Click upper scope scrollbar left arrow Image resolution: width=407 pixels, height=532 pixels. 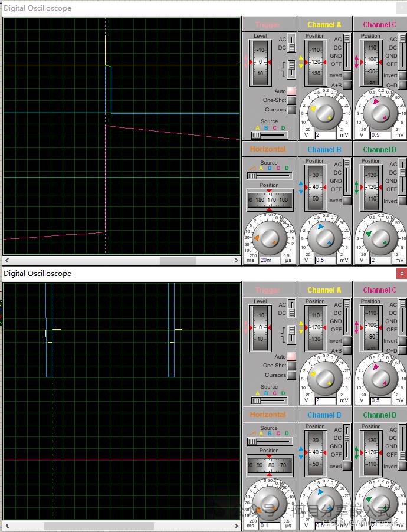click(x=7, y=260)
